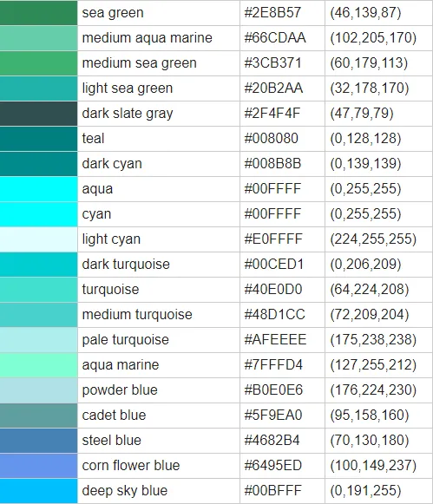This screenshot has width=433, height=504.
Task: Select the 'dark cyan' label
Action: tap(112, 164)
